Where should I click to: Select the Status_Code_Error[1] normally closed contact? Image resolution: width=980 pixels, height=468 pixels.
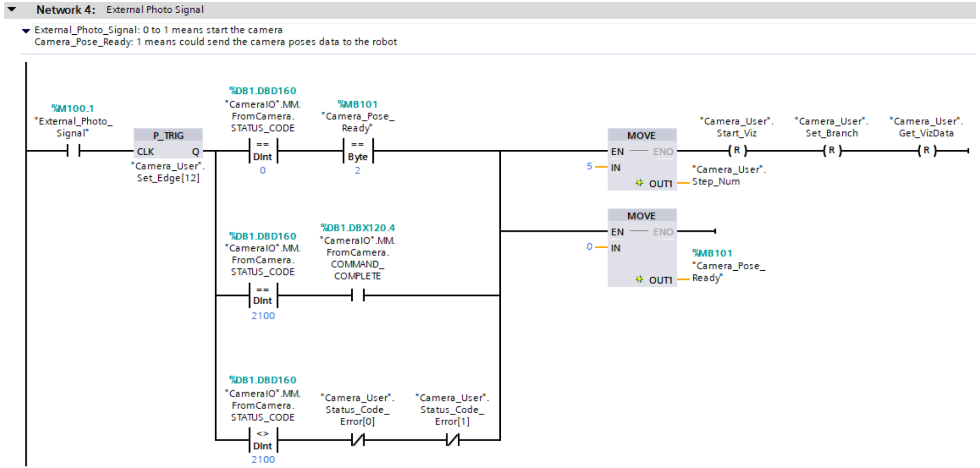(x=452, y=440)
